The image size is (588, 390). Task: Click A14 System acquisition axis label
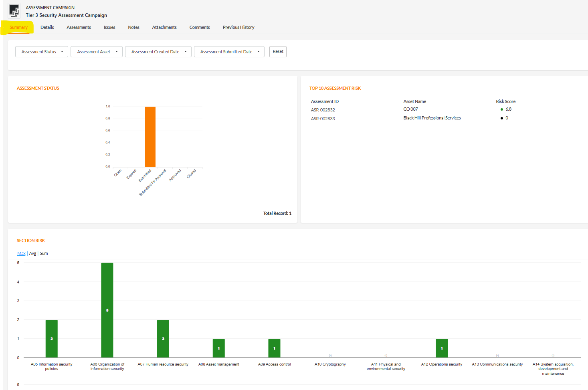[553, 369]
